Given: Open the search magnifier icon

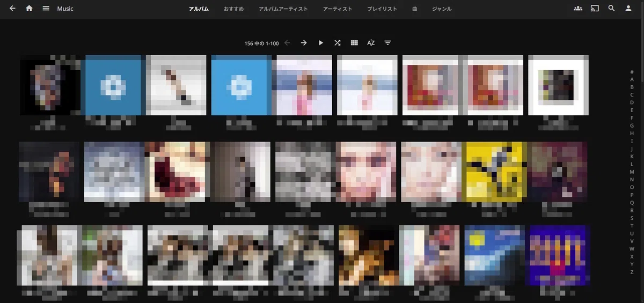Looking at the screenshot, I should tap(611, 9).
